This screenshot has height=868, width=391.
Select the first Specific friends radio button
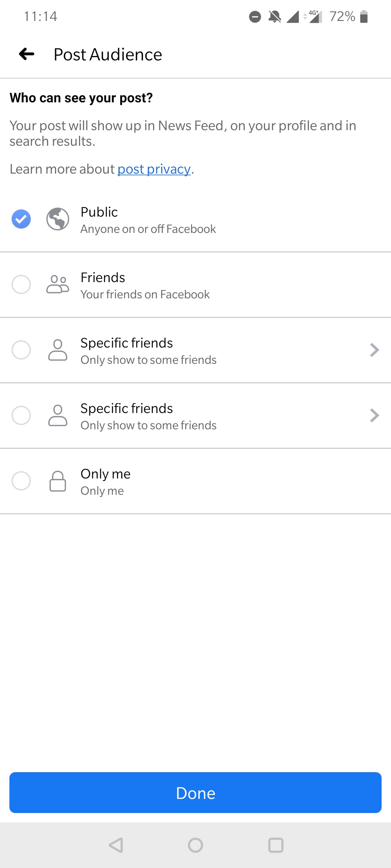click(21, 350)
